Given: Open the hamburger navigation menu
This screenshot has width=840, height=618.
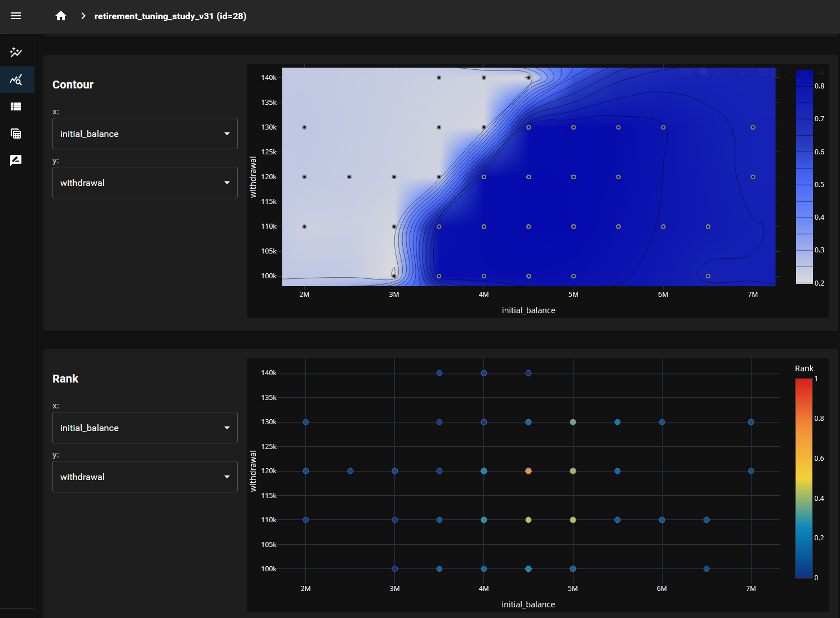Looking at the screenshot, I should [x=16, y=16].
